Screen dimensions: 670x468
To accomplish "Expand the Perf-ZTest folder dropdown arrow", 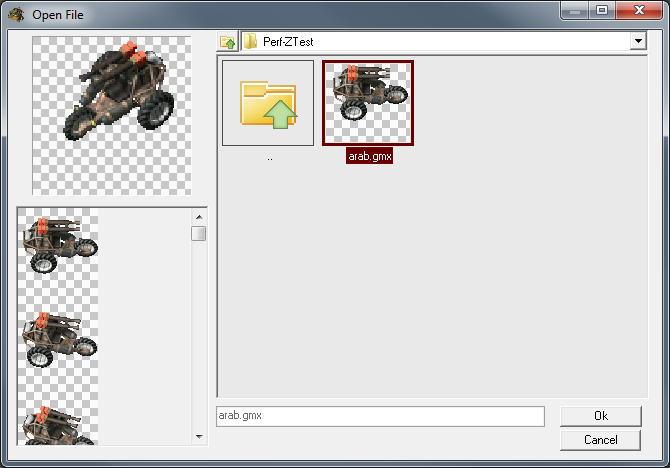I will click(x=638, y=41).
